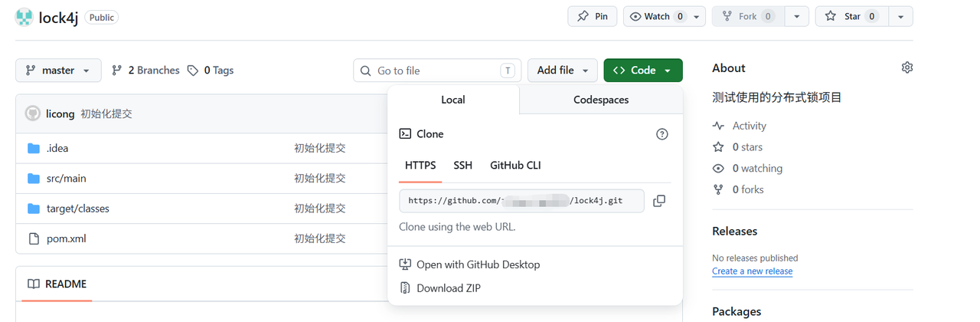
Task: Open the Activity link in About
Action: [x=749, y=126]
